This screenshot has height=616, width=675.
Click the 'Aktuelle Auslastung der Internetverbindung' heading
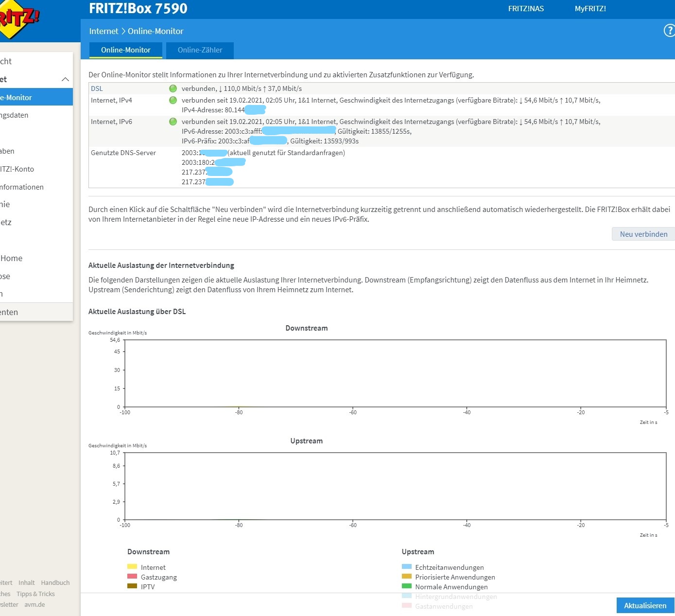click(161, 265)
